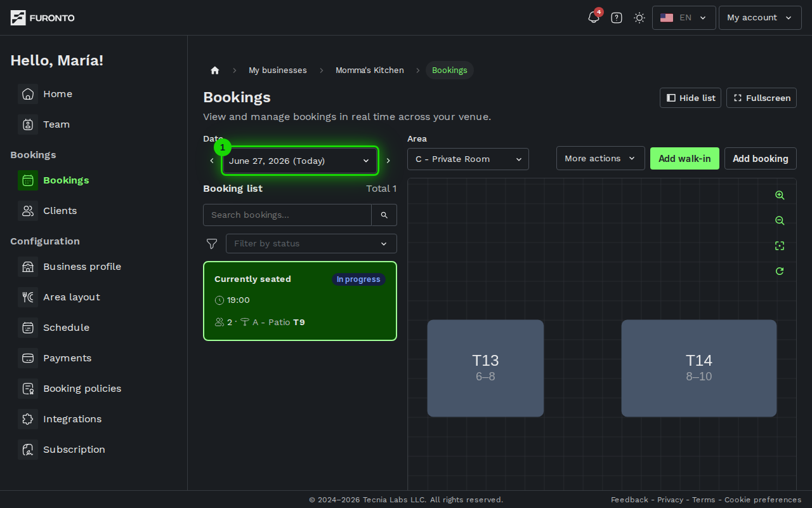The width and height of the screenshot is (812, 508).
Task: Open the My account dropdown
Action: 760,18
